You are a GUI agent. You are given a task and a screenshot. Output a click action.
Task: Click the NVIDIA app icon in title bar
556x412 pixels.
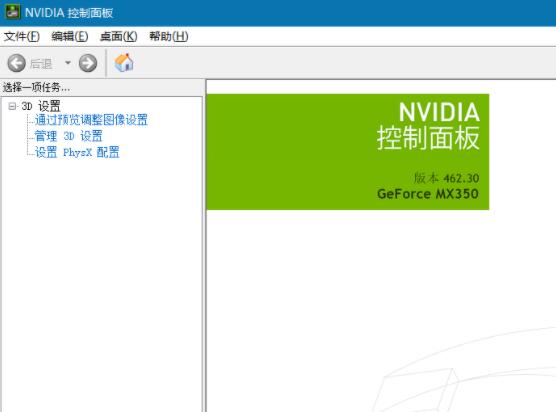click(x=12, y=12)
